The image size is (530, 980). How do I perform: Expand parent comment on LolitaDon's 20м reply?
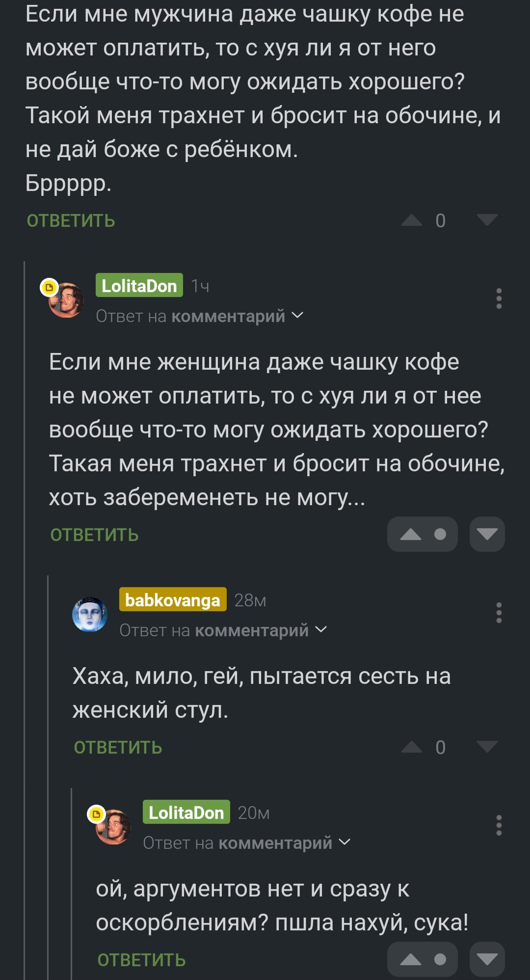tap(247, 843)
